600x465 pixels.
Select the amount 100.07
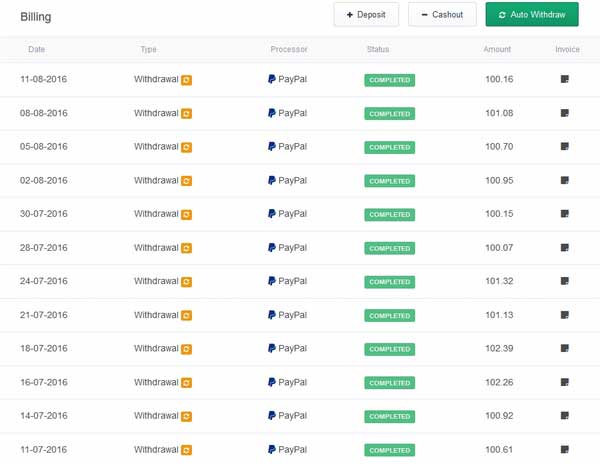[x=499, y=248]
